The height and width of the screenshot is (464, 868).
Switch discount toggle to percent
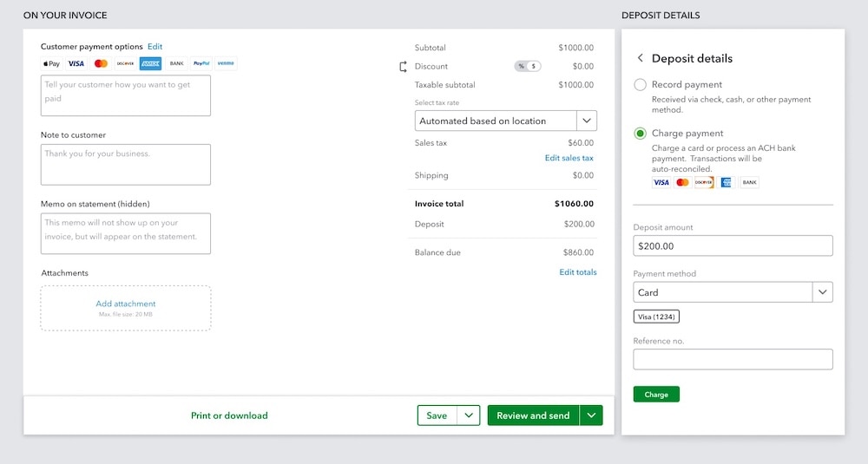tap(521, 67)
